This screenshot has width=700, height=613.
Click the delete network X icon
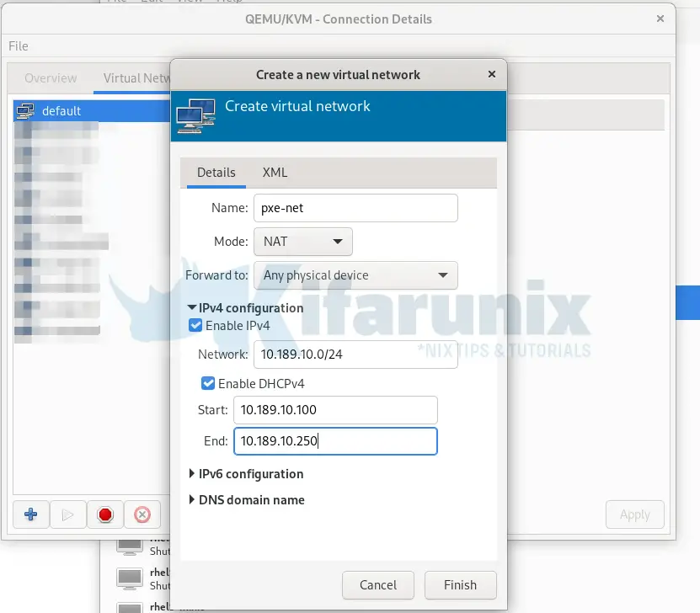point(142,514)
